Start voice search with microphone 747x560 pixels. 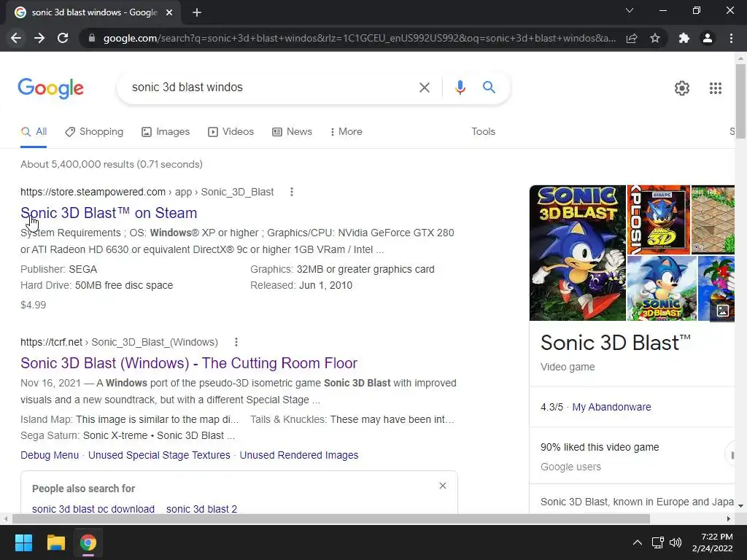click(x=460, y=87)
